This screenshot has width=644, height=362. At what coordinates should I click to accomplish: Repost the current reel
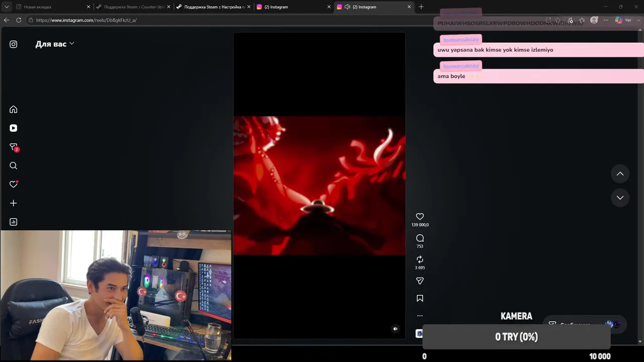(420, 259)
